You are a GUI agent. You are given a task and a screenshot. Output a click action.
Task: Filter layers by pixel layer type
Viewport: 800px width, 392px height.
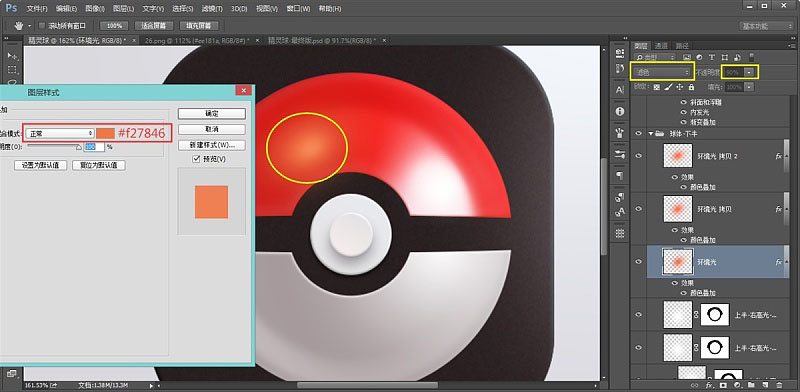(687, 57)
